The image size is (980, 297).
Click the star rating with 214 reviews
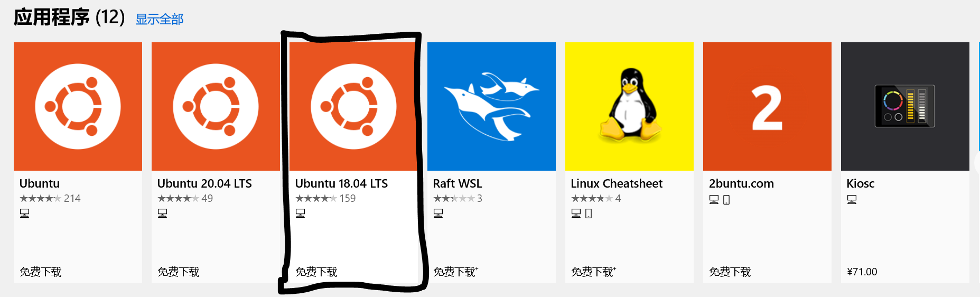point(50,198)
